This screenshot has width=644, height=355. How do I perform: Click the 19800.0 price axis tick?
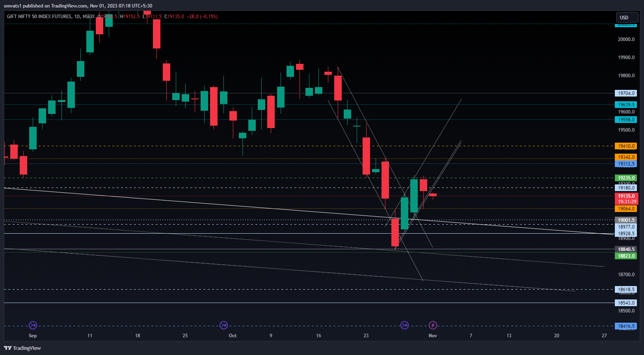click(626, 76)
